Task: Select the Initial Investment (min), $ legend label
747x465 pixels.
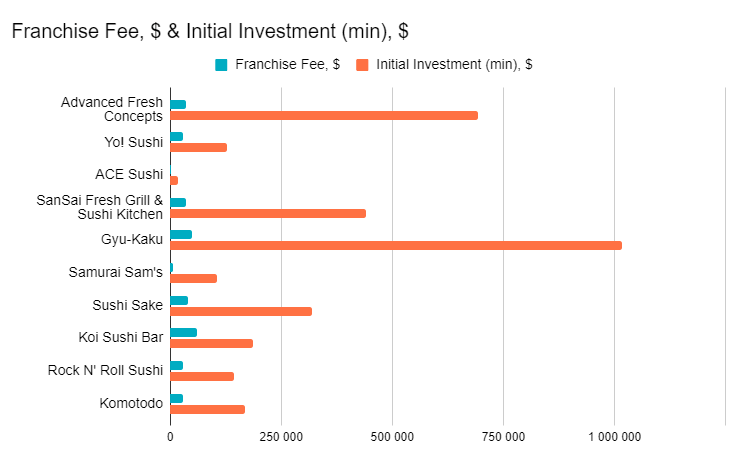Action: [x=454, y=64]
